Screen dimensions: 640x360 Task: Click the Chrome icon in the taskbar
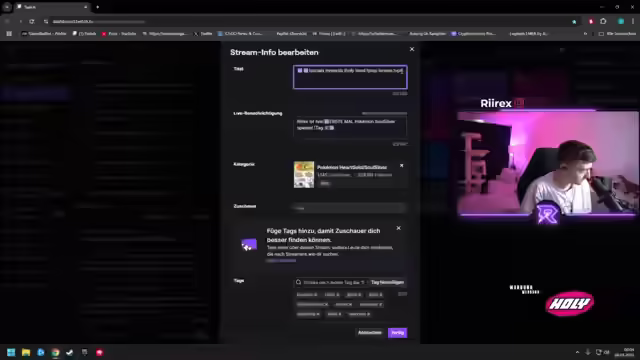pos(55,352)
